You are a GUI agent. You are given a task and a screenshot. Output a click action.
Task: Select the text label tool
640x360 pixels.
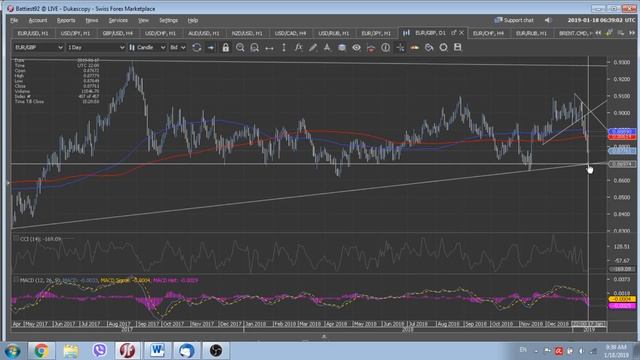pyautogui.click(x=327, y=48)
